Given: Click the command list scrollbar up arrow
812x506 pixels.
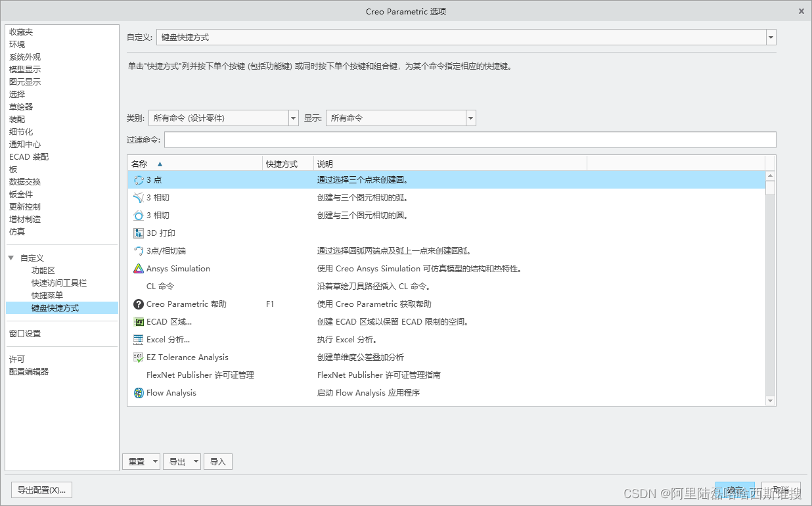Looking at the screenshot, I should 771,175.
